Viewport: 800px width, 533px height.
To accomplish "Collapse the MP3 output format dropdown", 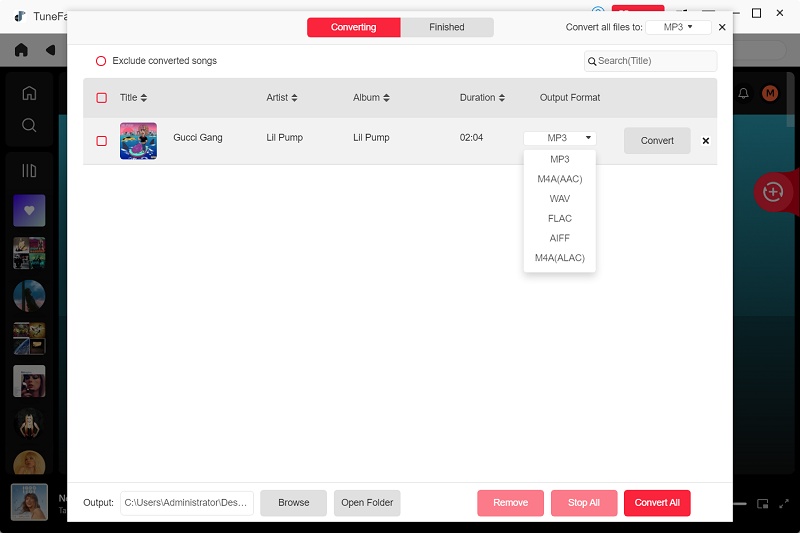I will pos(560,138).
